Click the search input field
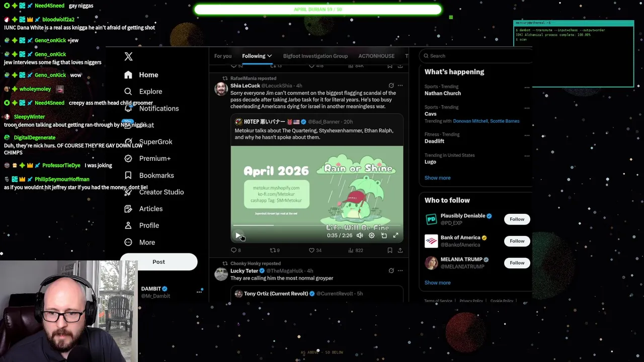644x362 pixels. [x=476, y=56]
